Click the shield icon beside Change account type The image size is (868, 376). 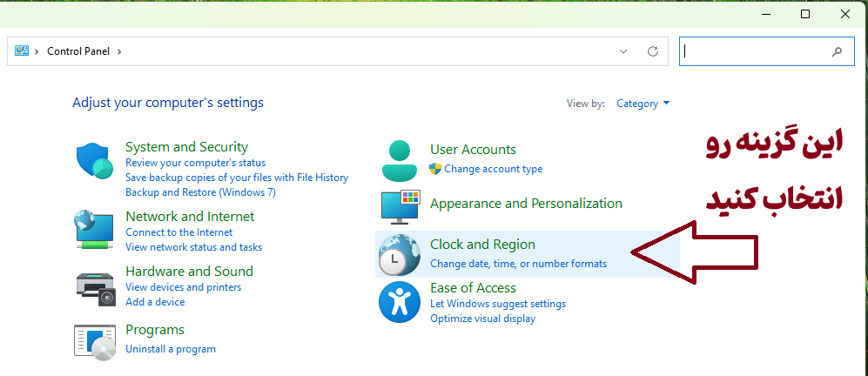click(x=435, y=169)
